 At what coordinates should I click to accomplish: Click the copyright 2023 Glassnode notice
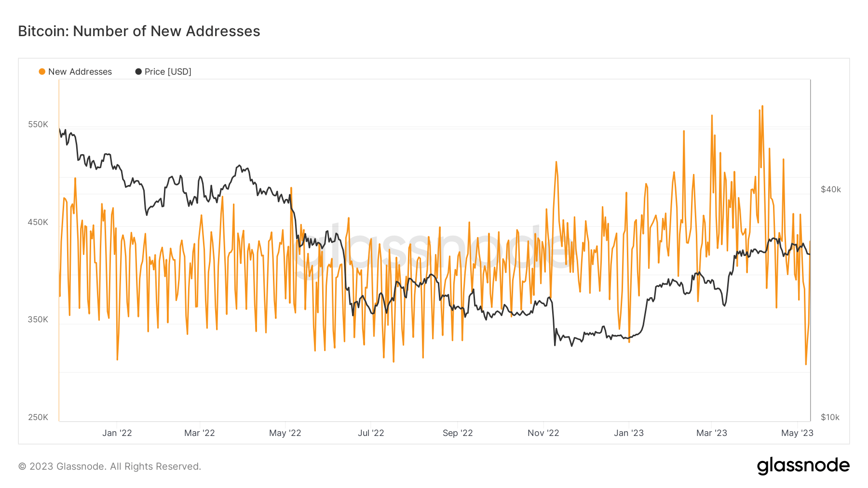click(x=109, y=466)
